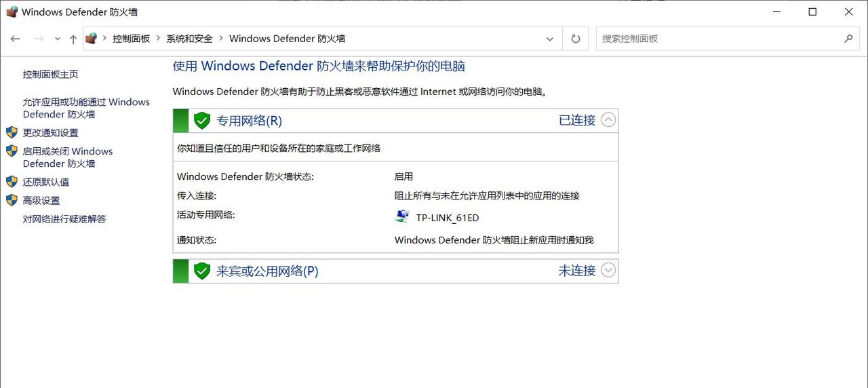This screenshot has height=388, width=868.
Task: Click 还原默认值 in the left panel
Action: [46, 182]
